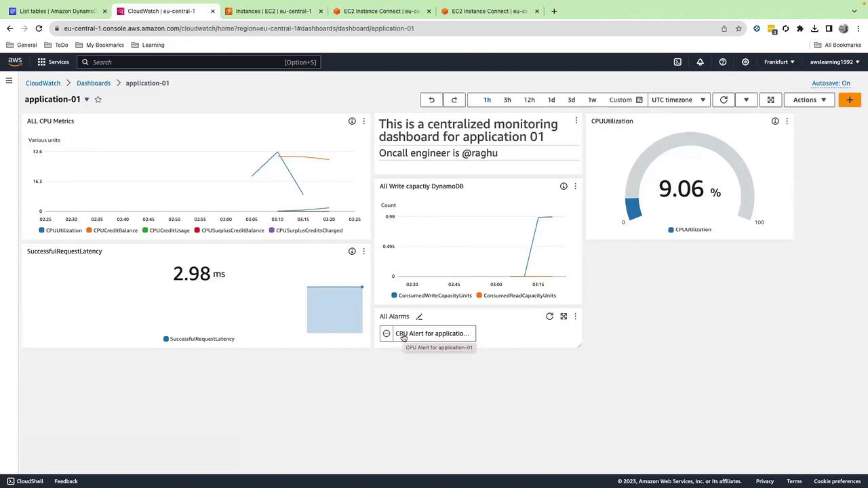
Task: Open the browser extensions puzzle icon
Action: point(800,28)
